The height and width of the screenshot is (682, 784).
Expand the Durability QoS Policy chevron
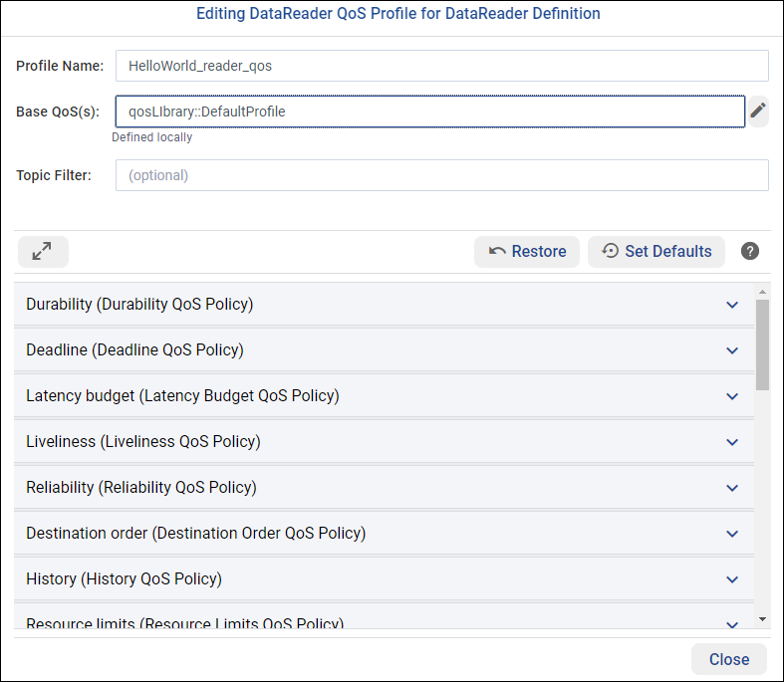pos(732,305)
